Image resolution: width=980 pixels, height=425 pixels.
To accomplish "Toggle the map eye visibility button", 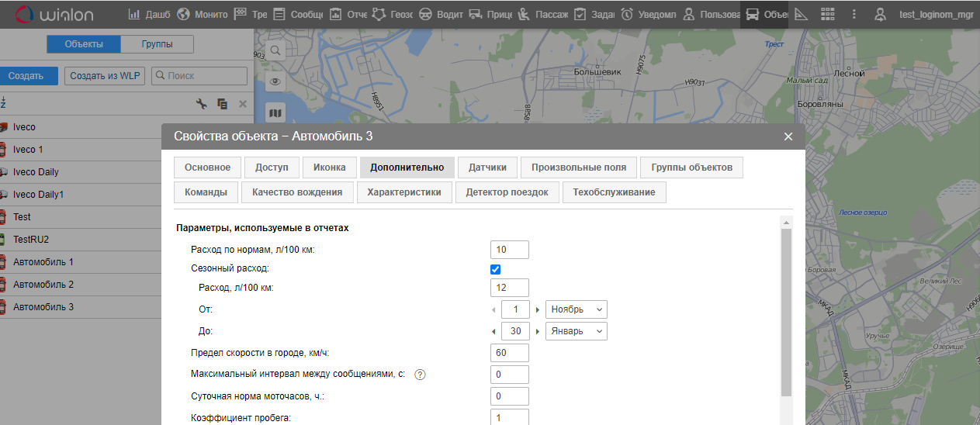I will 275,81.
